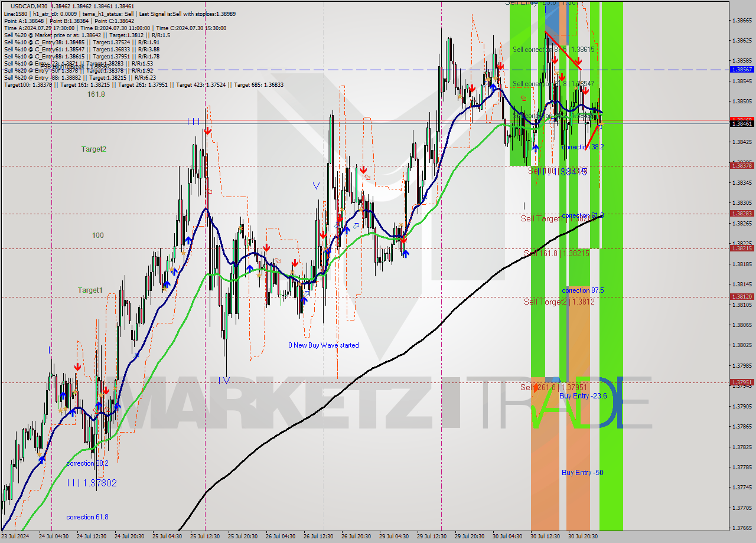Select the red 1.37951 price tag
Image resolution: width=756 pixels, height=543 pixels.
[x=742, y=382]
